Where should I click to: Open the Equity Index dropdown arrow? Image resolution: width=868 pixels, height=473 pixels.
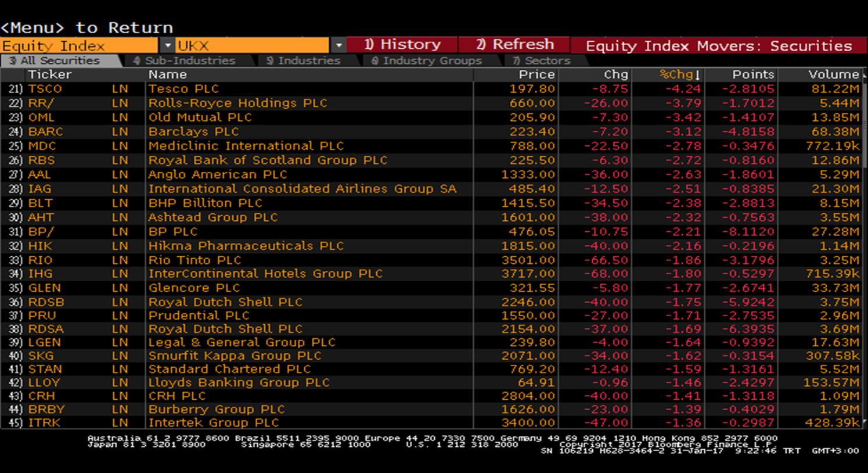pos(167,45)
